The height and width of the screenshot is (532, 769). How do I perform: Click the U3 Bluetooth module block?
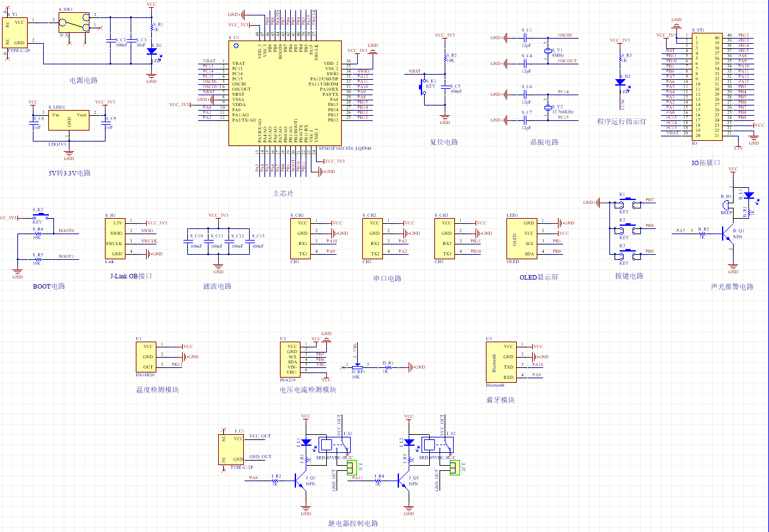501,362
